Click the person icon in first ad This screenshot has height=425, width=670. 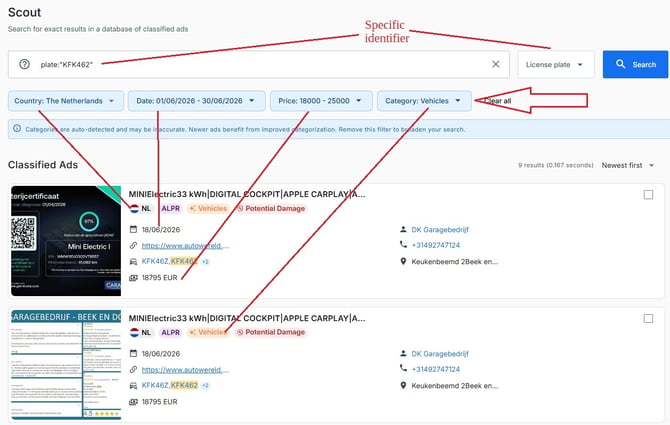[x=403, y=229]
